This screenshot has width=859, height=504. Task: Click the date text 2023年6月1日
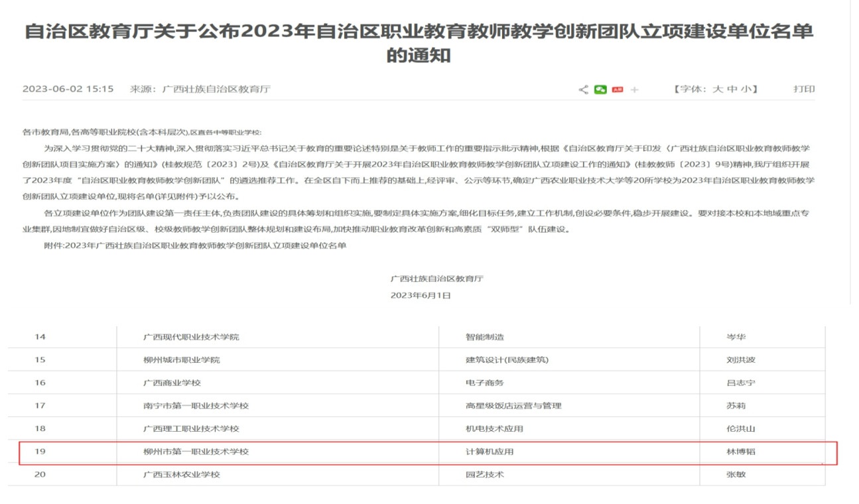(421, 296)
